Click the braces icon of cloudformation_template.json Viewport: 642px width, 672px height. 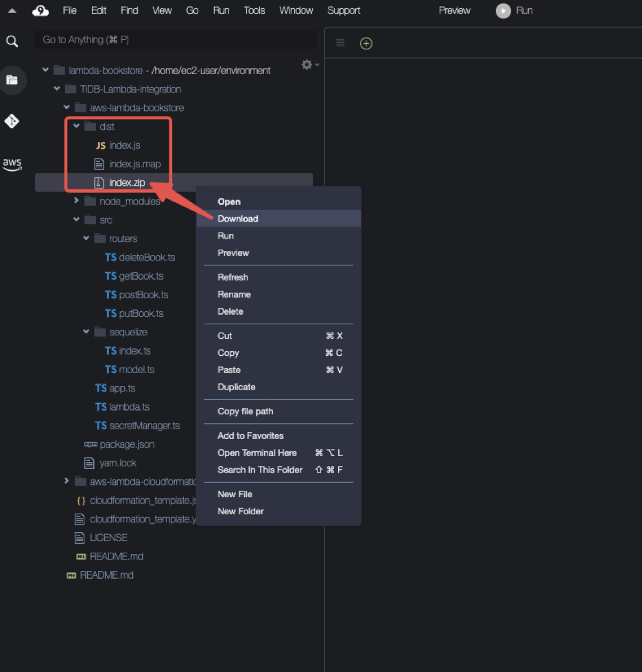tap(81, 501)
